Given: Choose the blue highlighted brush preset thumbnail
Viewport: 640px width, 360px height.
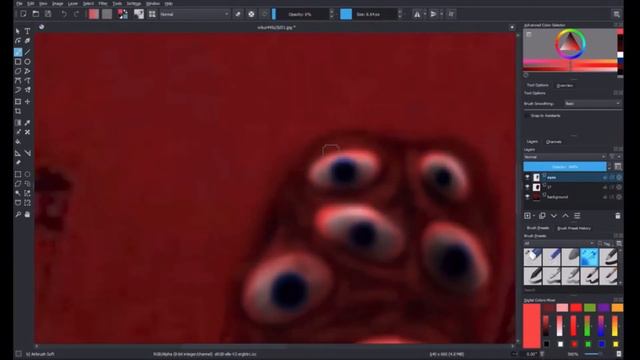Looking at the screenshot, I should 589,258.
